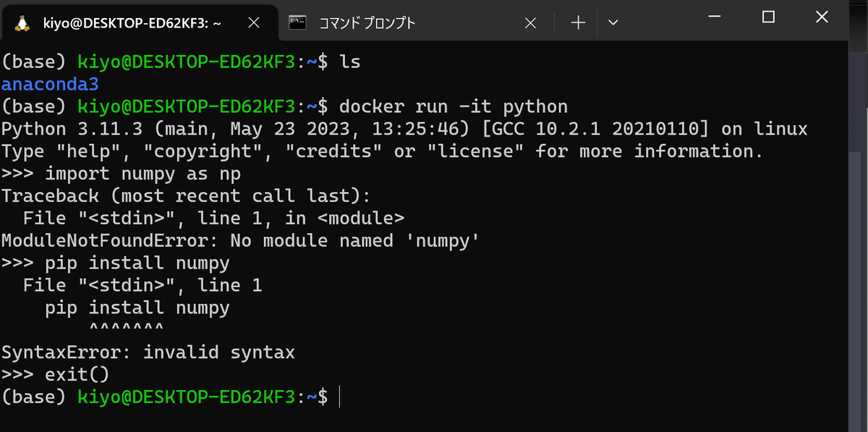The image size is (868, 432).
Task: Click the 'docker run -it python' command text
Action: (454, 107)
